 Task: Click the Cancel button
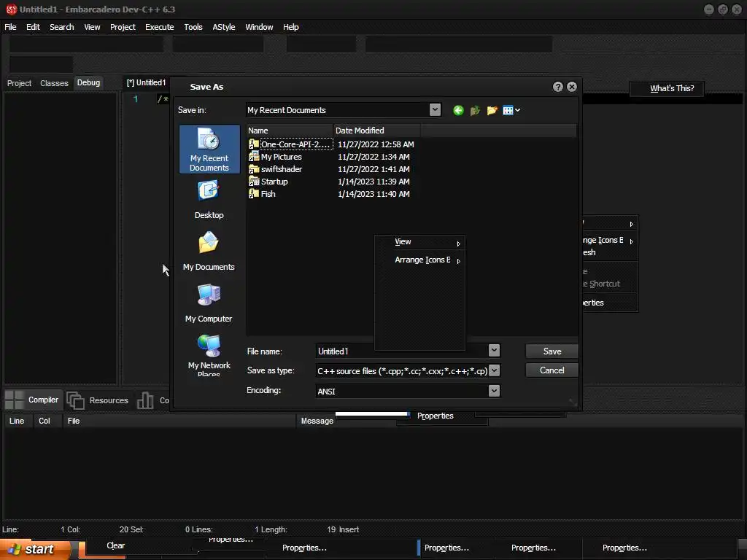(551, 370)
